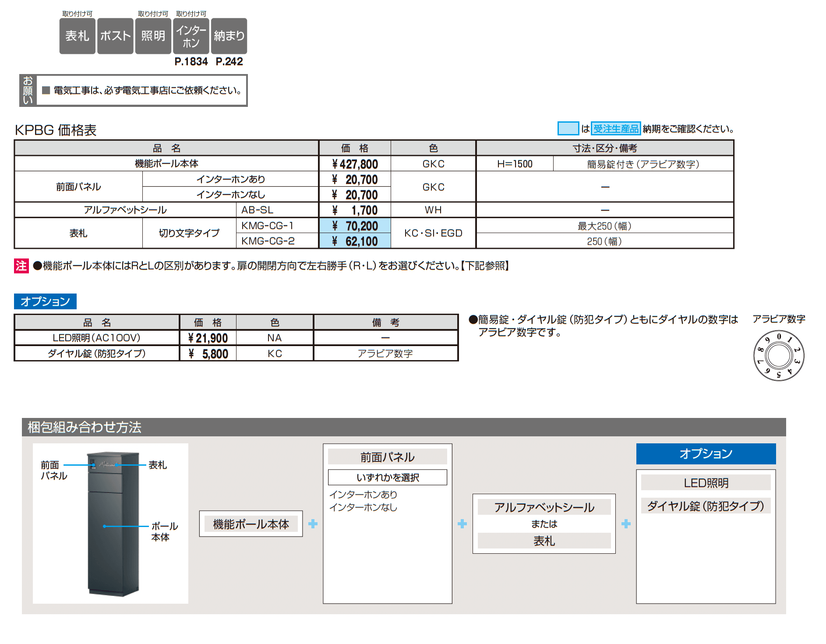
Task: Click the NA color cell in options
Action: click(275, 338)
